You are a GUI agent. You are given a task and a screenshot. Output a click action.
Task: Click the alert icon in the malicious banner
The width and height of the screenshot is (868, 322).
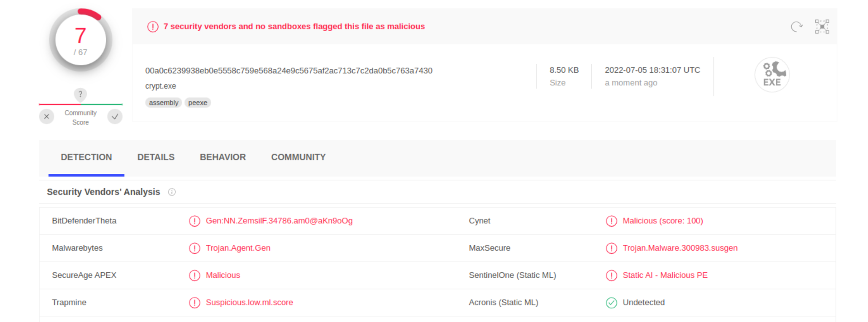pos(152,26)
